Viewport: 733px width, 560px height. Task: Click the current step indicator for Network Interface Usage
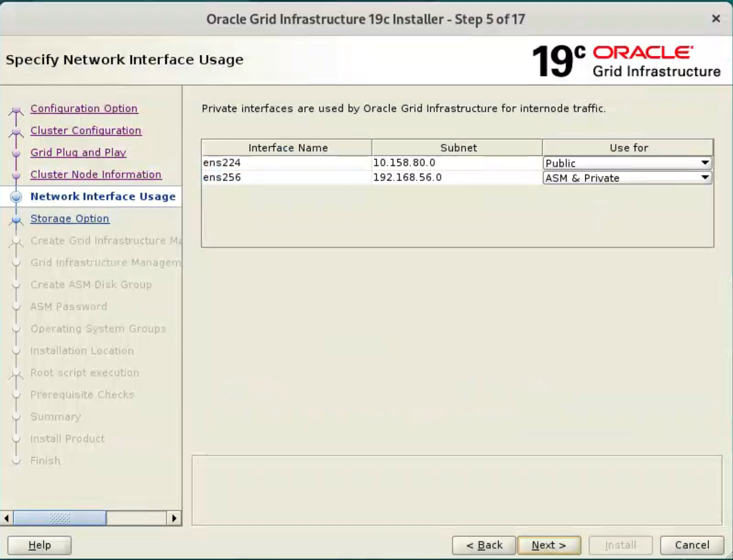pos(16,197)
